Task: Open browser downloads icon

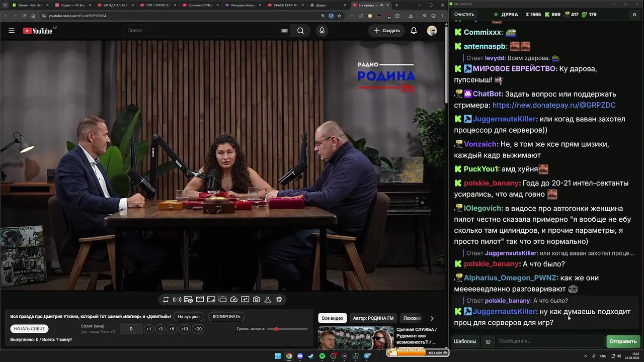Action: 411,16
